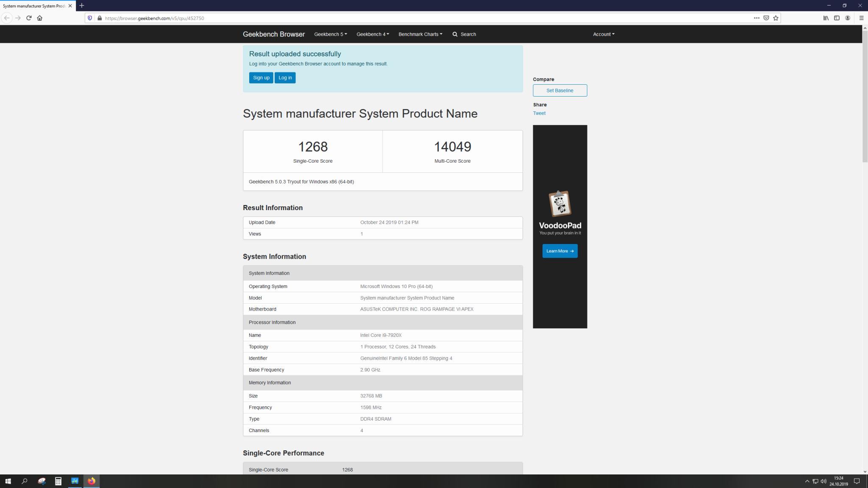Viewport: 868px width, 488px height.
Task: Click '1 Processor, 12 Cores, 24 Threads'
Action: [398, 347]
